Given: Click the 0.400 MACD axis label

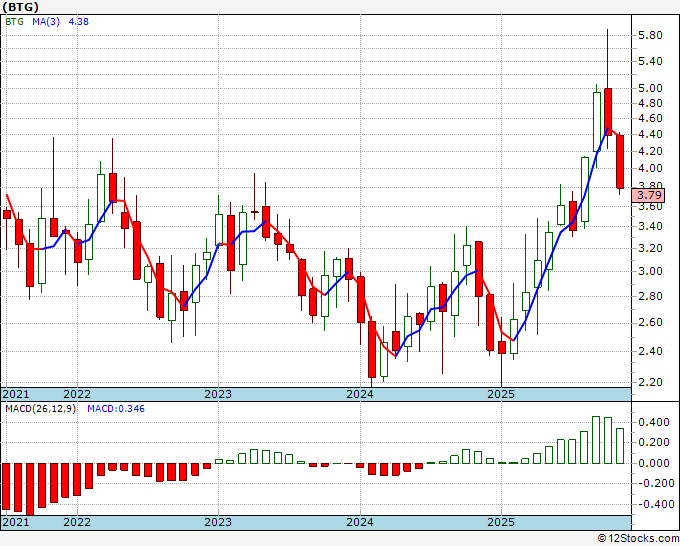Looking at the screenshot, I should click(653, 422).
